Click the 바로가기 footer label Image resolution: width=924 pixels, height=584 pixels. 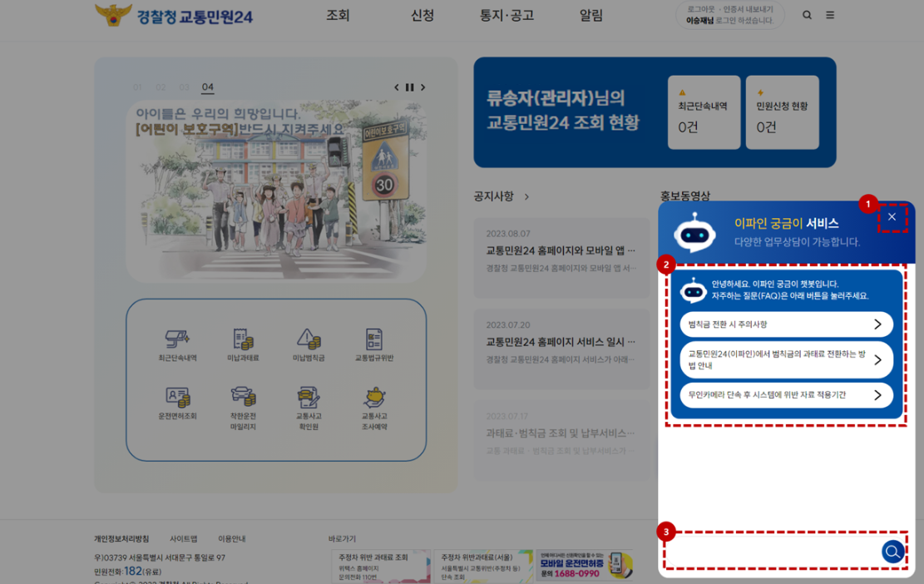click(x=342, y=538)
